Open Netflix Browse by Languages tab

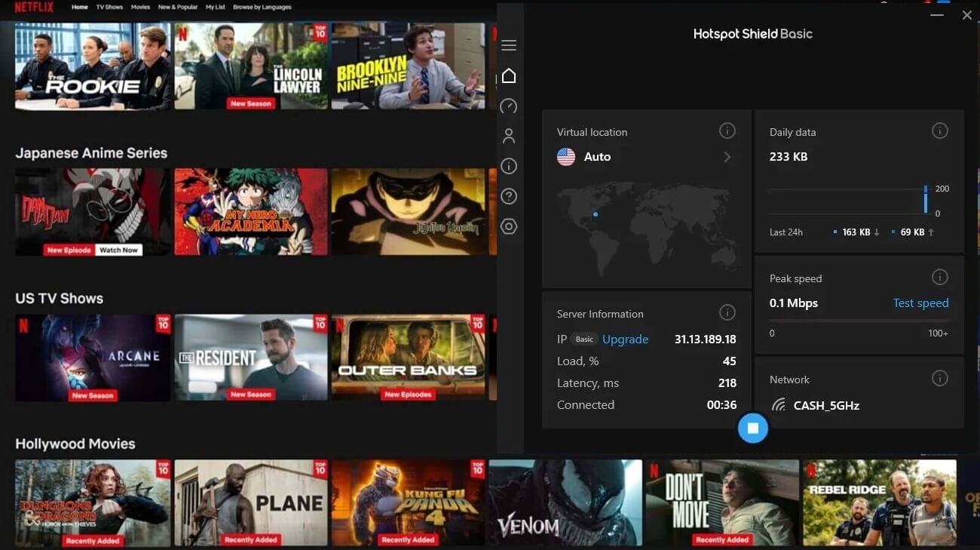(x=262, y=8)
